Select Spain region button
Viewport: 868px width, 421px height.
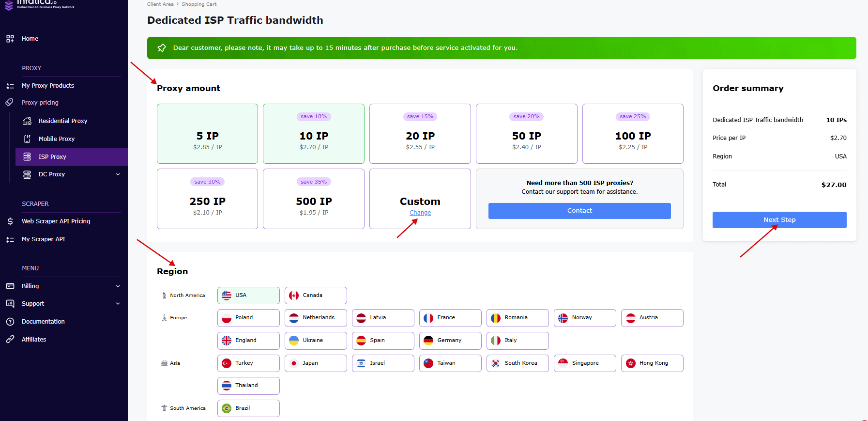pyautogui.click(x=383, y=341)
